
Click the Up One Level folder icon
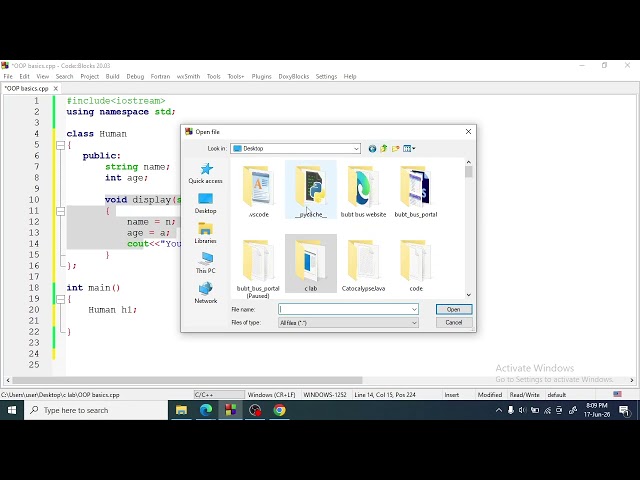tap(384, 149)
